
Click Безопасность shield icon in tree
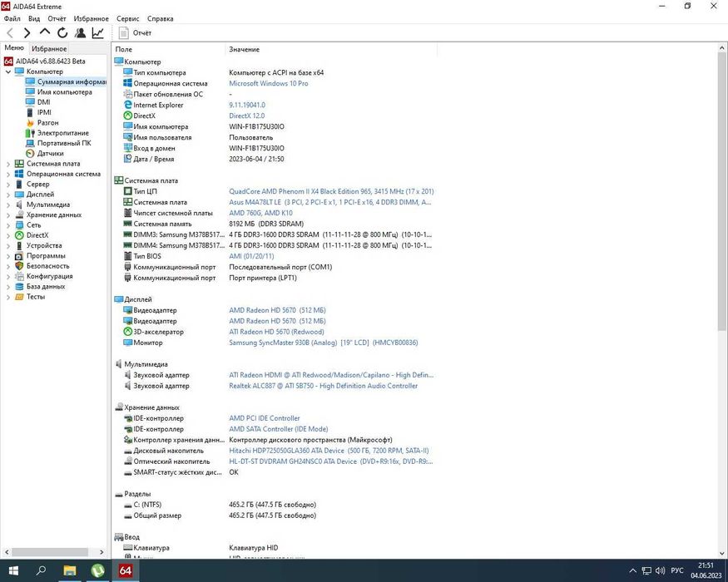tap(19, 266)
